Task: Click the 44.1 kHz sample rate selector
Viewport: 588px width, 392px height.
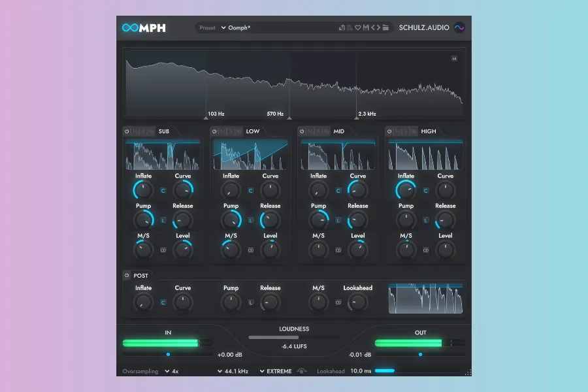Action: 234,371
